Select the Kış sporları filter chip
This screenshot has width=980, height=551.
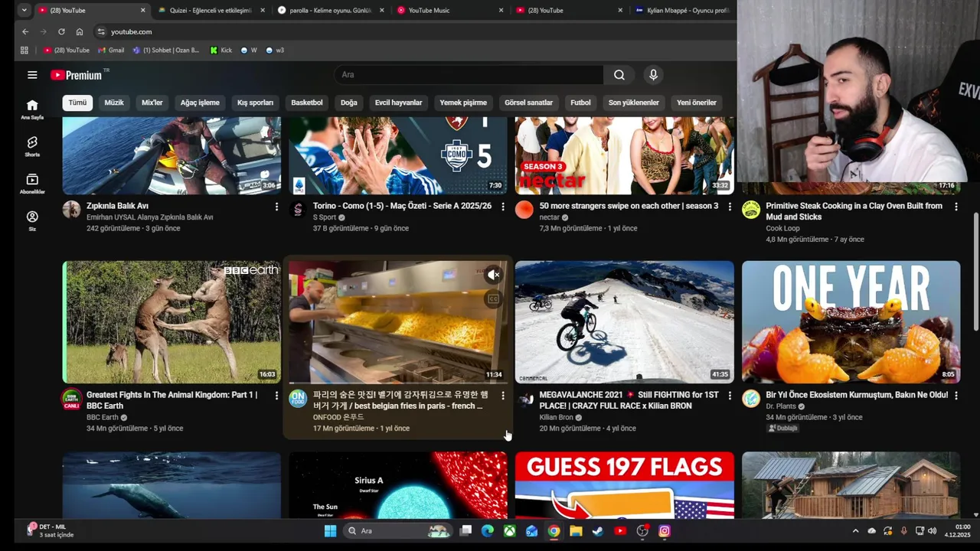click(x=255, y=103)
